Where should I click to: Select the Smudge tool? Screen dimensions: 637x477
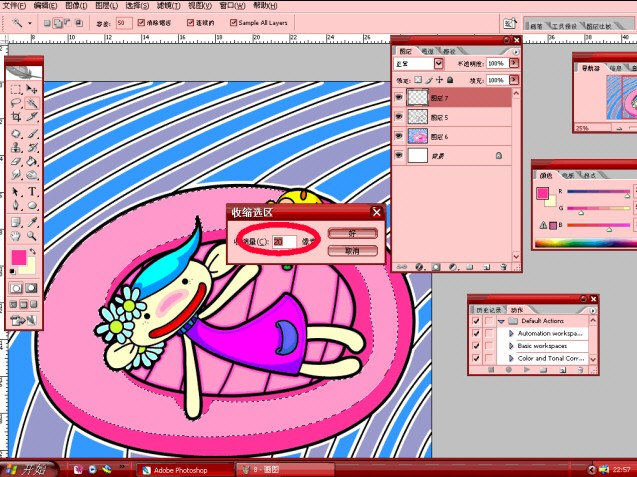coord(16,175)
